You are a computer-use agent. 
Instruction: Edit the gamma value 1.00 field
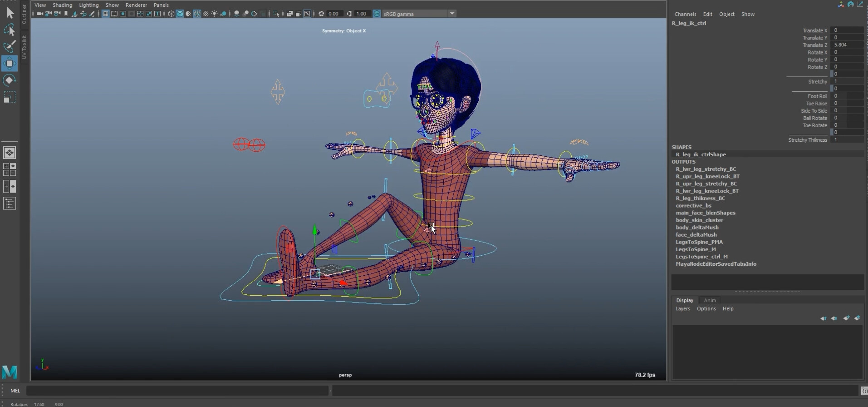pos(362,14)
